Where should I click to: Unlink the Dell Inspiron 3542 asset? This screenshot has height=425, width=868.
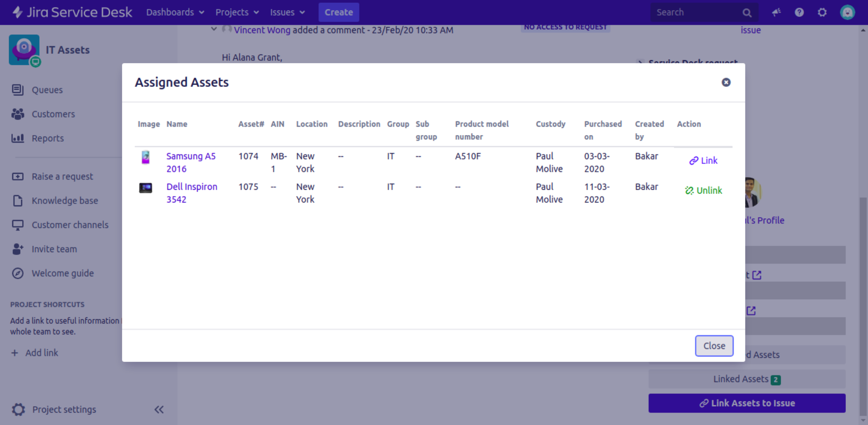pyautogui.click(x=703, y=190)
